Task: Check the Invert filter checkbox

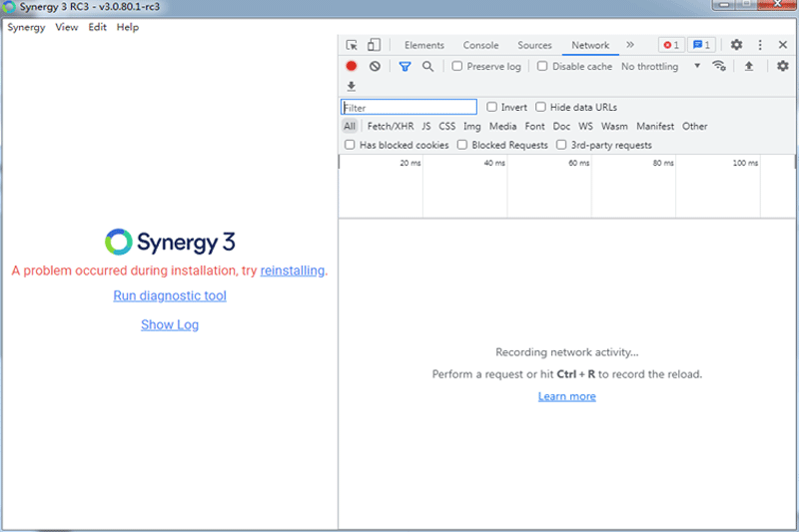Action: [491, 107]
